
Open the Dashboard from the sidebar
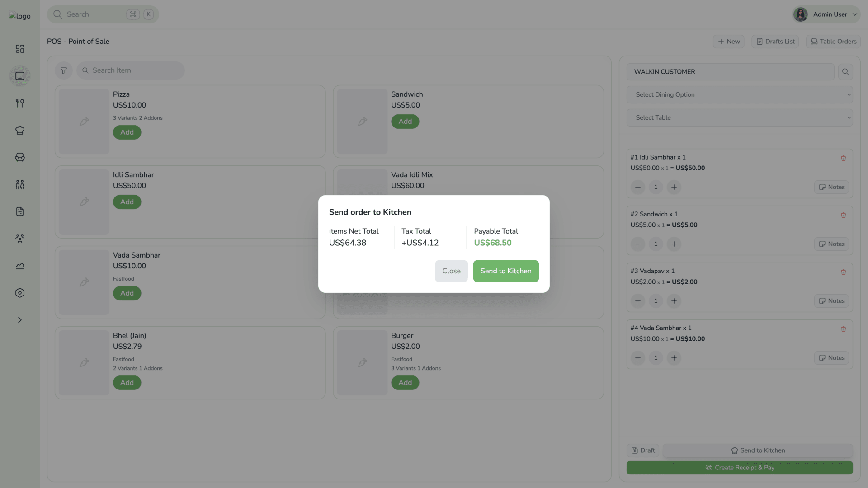click(19, 49)
